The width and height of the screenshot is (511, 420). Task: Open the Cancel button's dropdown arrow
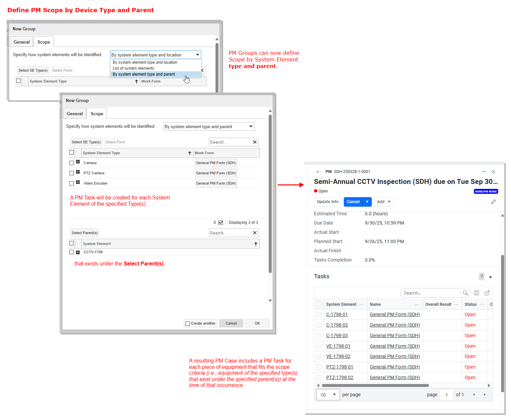tap(367, 202)
